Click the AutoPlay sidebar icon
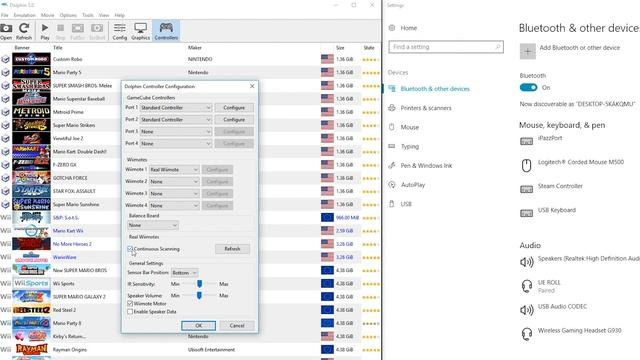The width and height of the screenshot is (640, 360). (392, 184)
